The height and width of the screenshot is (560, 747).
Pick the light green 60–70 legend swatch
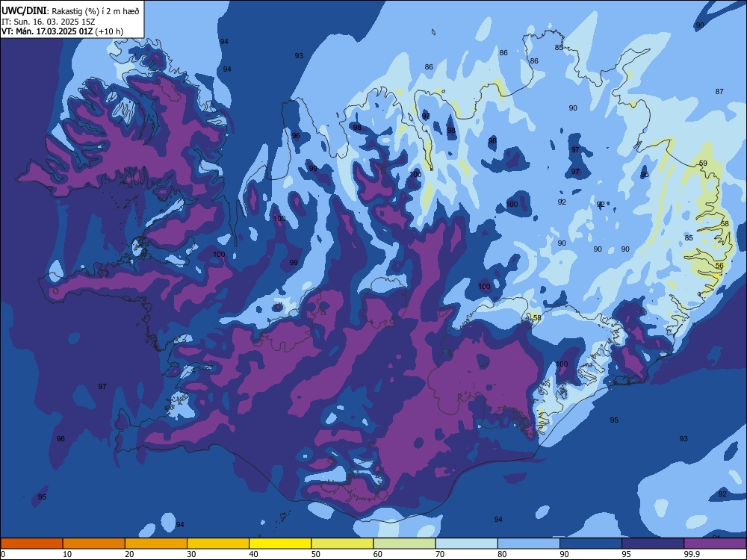(404, 544)
